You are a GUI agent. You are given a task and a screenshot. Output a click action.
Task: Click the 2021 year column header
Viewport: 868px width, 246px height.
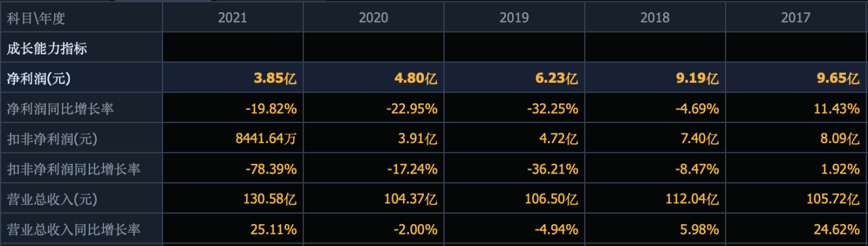click(x=232, y=18)
